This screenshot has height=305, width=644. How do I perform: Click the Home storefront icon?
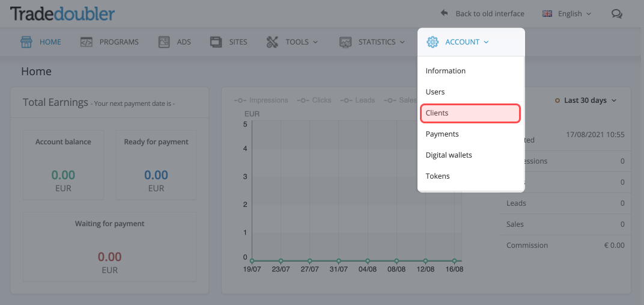(26, 42)
